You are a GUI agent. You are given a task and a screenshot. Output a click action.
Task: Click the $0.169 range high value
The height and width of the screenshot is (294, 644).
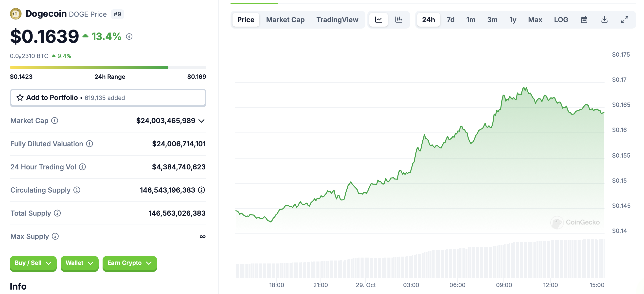coord(197,77)
